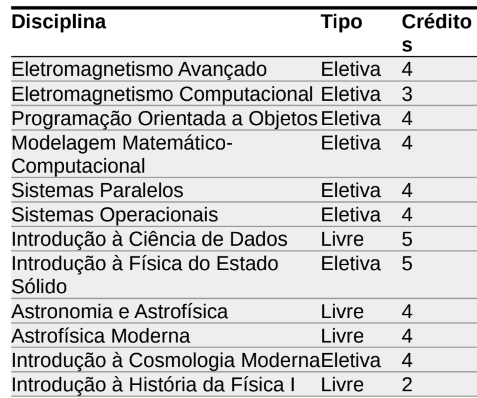
Task: Click the Sistemas Paralelos entry
Action: [x=97, y=190]
